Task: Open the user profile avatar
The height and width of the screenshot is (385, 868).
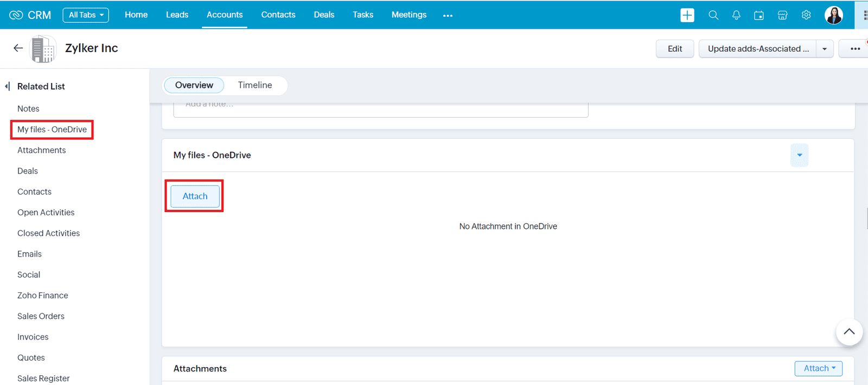Action: point(834,15)
